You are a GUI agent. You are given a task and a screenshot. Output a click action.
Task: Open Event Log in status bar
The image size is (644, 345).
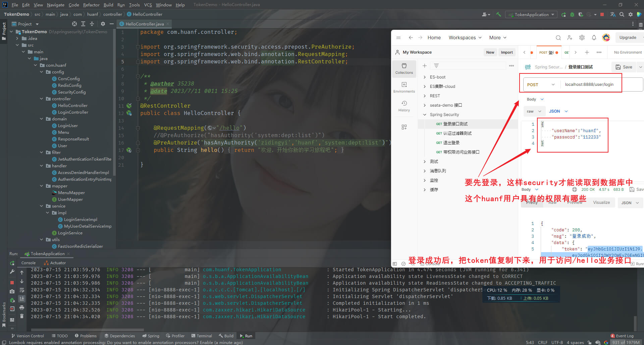click(x=622, y=336)
